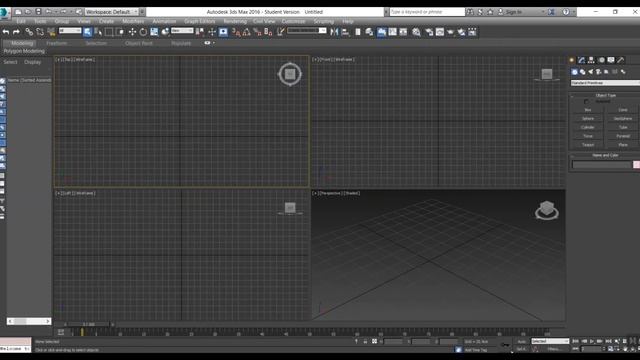Switch to the Hierarchy command panel tab
Image resolution: width=640 pixels, height=360 pixels.
pos(591,60)
